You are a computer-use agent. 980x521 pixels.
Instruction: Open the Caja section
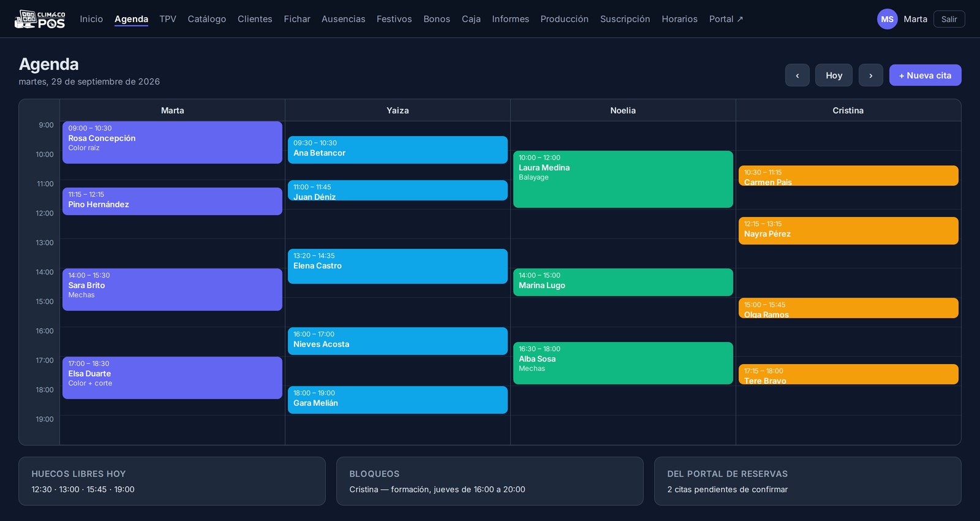(471, 19)
